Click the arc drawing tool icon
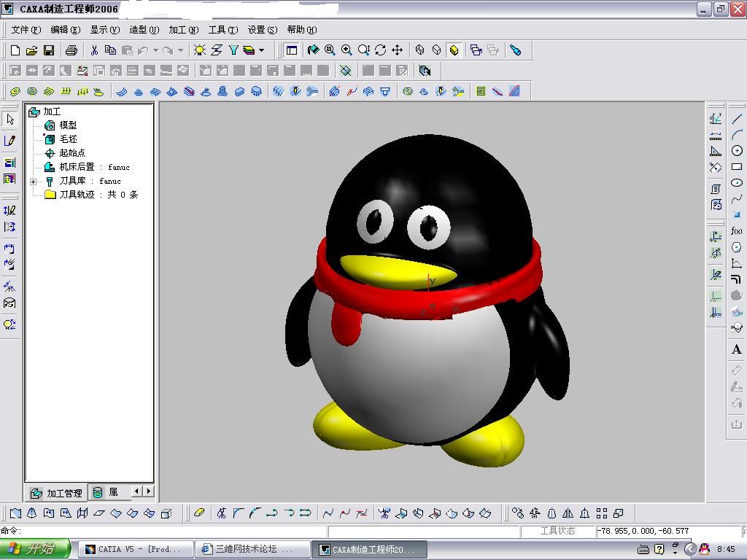747x560 pixels. click(x=737, y=134)
